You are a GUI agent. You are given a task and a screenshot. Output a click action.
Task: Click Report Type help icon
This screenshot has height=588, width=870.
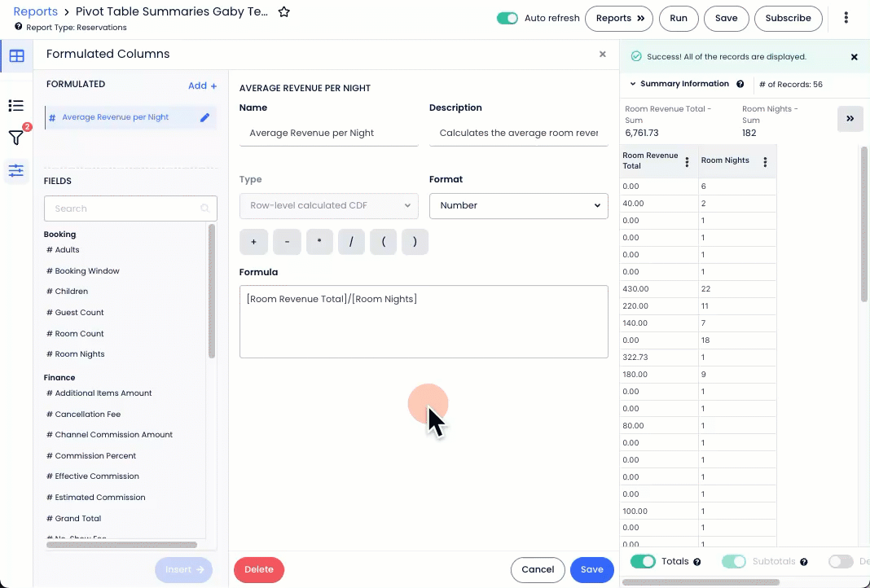tap(18, 27)
